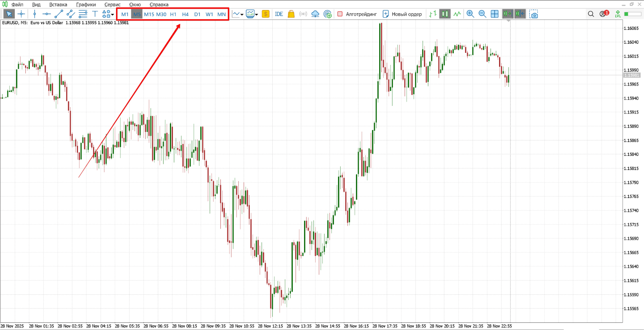Toggle Алготрейдинг on
This screenshot has height=330, width=644.
pos(357,14)
